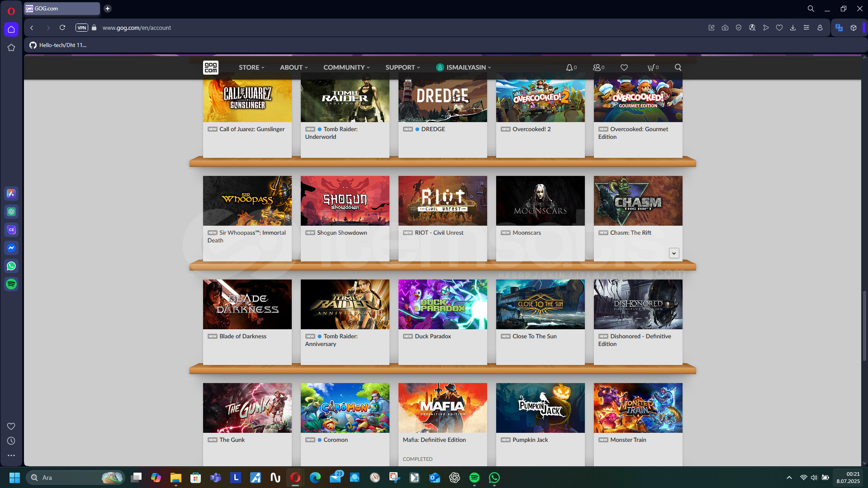This screenshot has height=488, width=868.
Task: Click the Windows taskbar search box
Action: [x=75, y=478]
